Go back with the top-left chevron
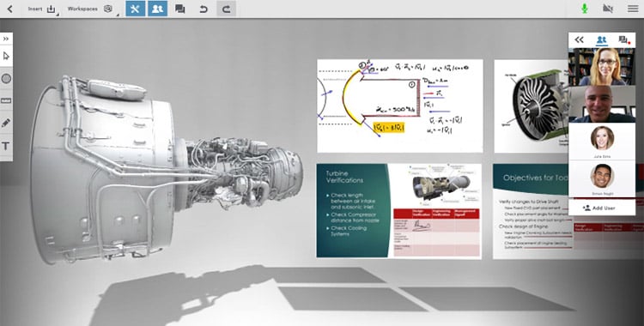 coord(9,9)
